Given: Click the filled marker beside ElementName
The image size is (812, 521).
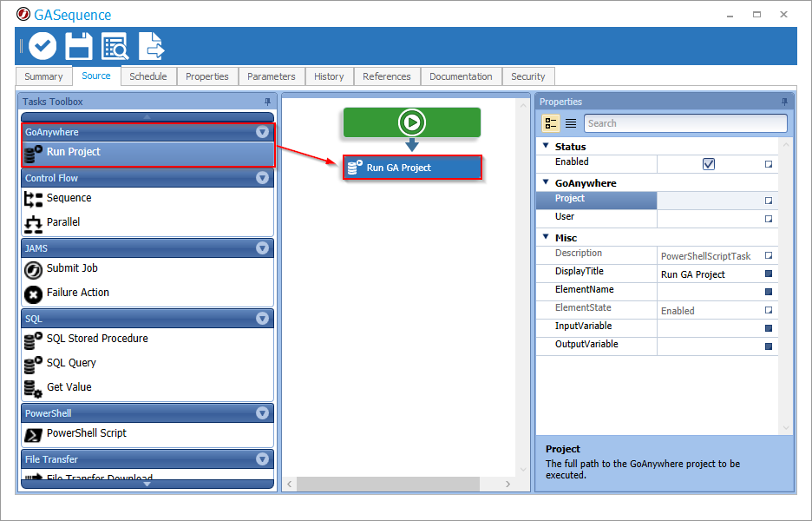Looking at the screenshot, I should tap(769, 292).
